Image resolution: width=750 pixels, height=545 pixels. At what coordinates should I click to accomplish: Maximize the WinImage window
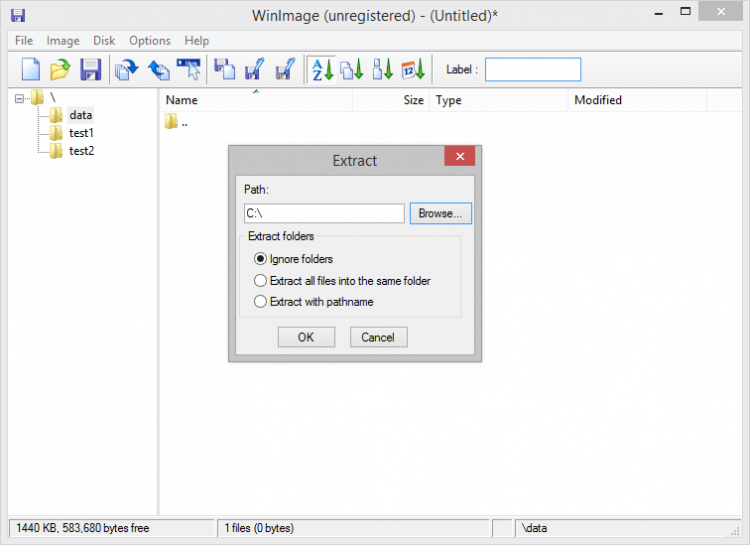click(685, 11)
